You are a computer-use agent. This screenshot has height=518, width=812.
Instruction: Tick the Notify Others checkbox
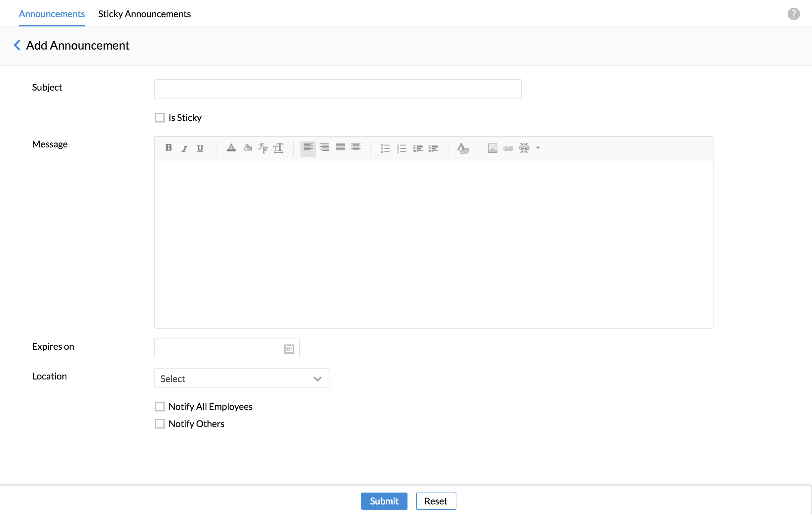(x=160, y=423)
